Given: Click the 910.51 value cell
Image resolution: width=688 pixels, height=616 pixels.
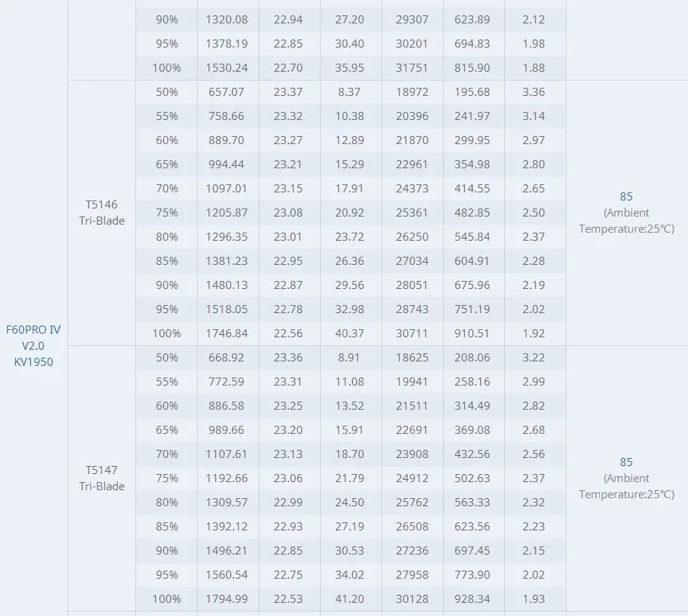Looking at the screenshot, I should pyautogui.click(x=471, y=333).
